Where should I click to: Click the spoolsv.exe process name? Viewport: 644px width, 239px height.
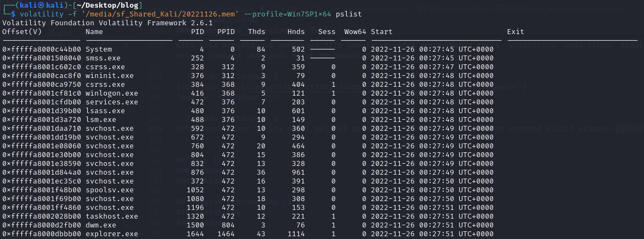110,190
